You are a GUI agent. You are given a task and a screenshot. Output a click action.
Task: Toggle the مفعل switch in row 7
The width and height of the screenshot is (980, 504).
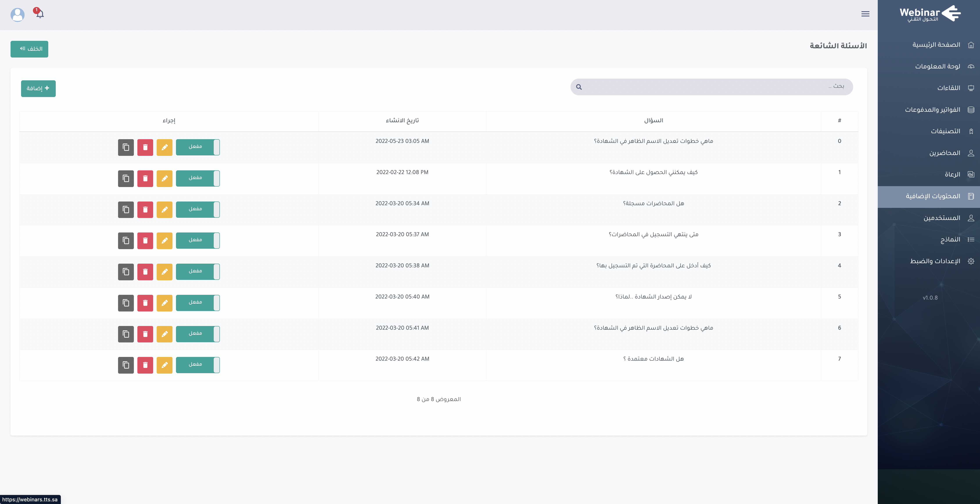(198, 365)
